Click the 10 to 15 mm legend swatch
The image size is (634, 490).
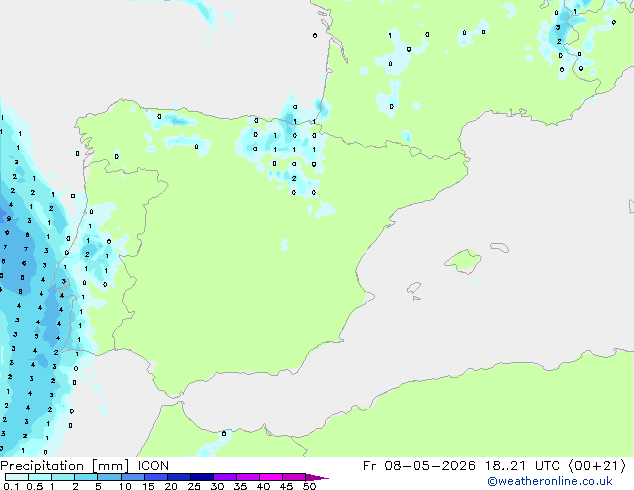pos(132,477)
